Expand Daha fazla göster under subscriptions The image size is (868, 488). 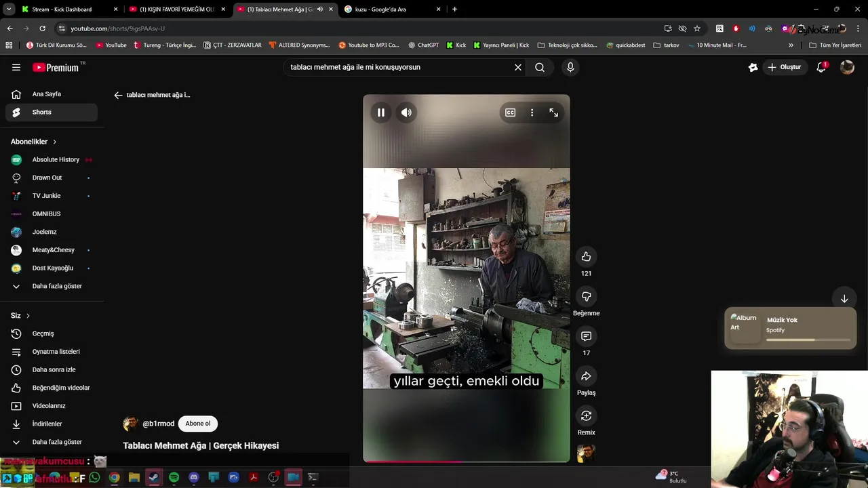pyautogui.click(x=52, y=286)
